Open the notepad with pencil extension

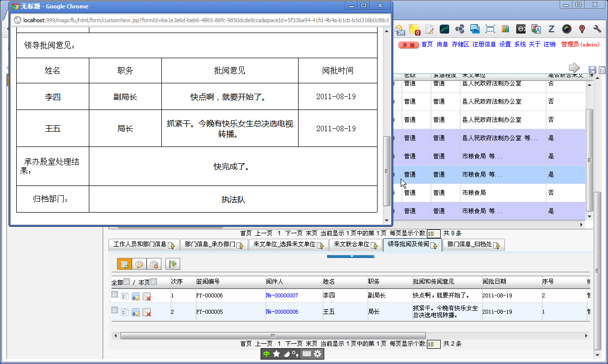pyautogui.click(x=429, y=30)
